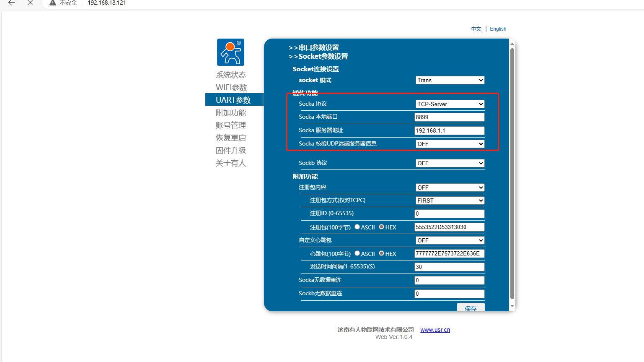Go to 系统状态 in sidebar

[x=231, y=75]
